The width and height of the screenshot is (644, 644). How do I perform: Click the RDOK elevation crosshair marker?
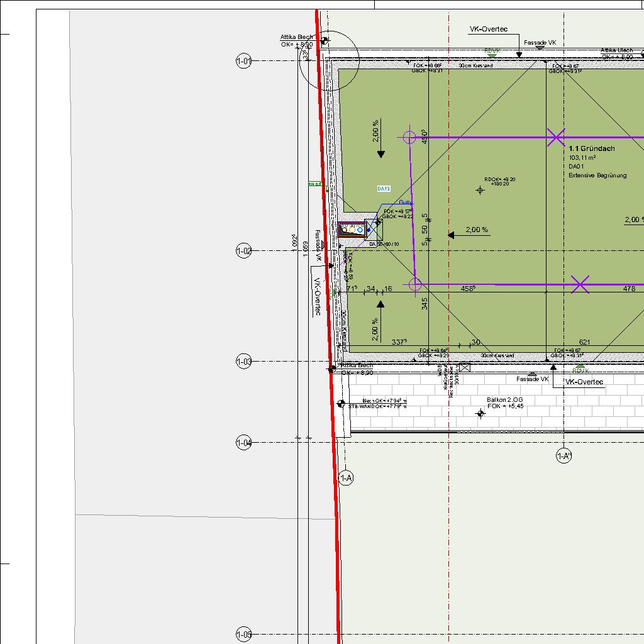pos(480,190)
